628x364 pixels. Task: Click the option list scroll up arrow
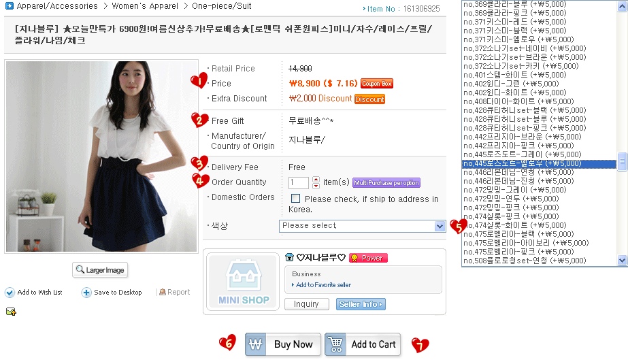[x=622, y=6]
